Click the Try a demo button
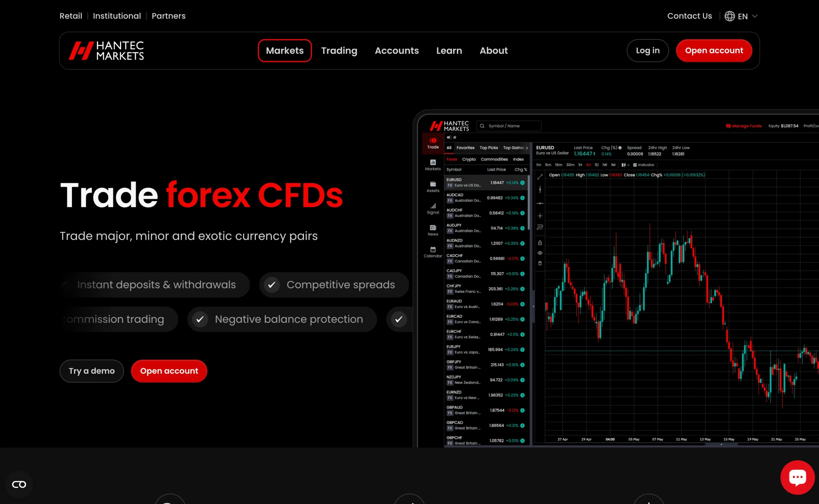Image resolution: width=819 pixels, height=504 pixels. [92, 371]
